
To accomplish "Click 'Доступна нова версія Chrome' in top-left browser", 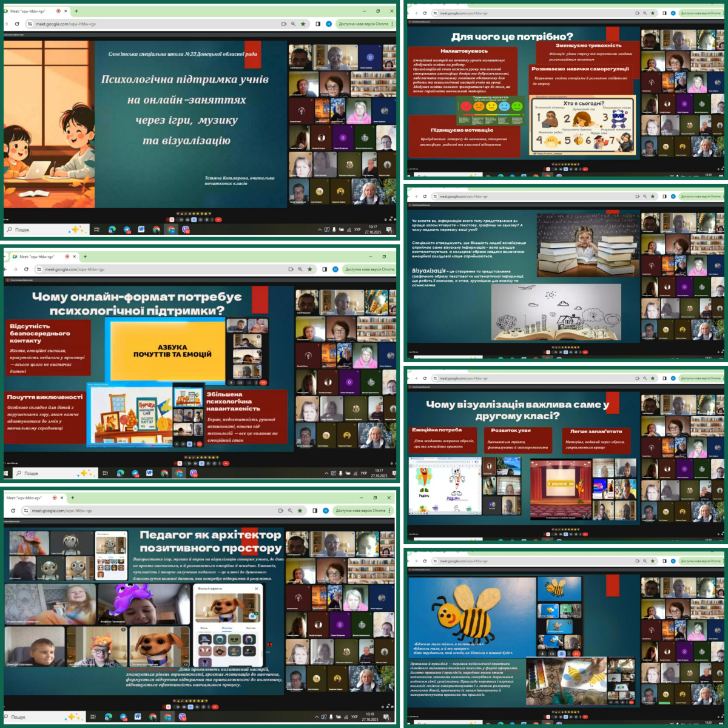I will click(363, 24).
